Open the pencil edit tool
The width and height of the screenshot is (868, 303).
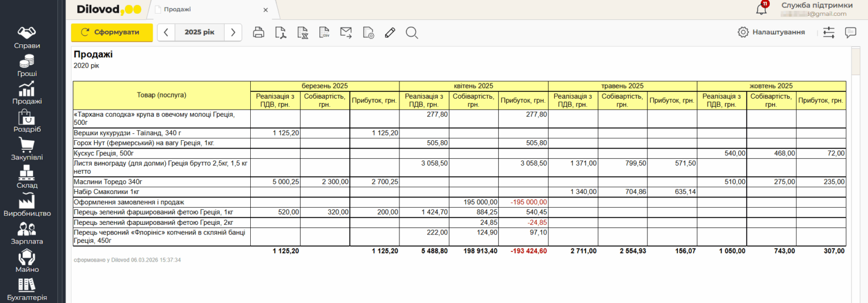(390, 32)
